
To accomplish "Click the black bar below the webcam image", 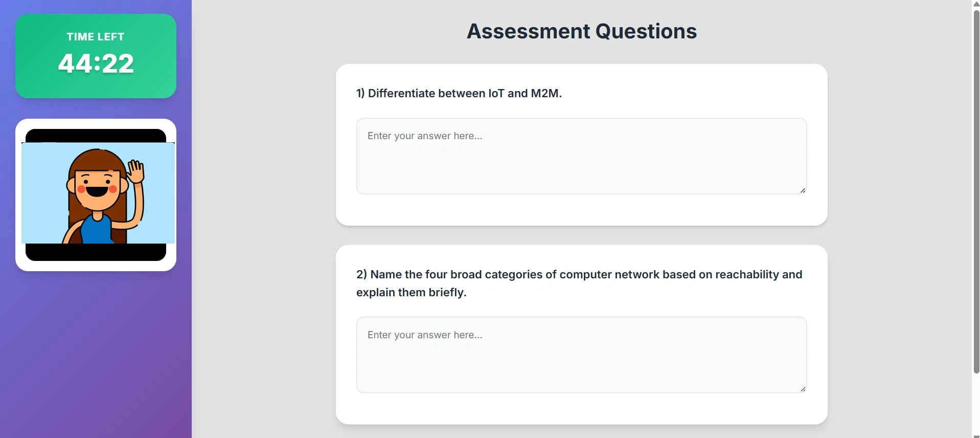I will tap(96, 252).
